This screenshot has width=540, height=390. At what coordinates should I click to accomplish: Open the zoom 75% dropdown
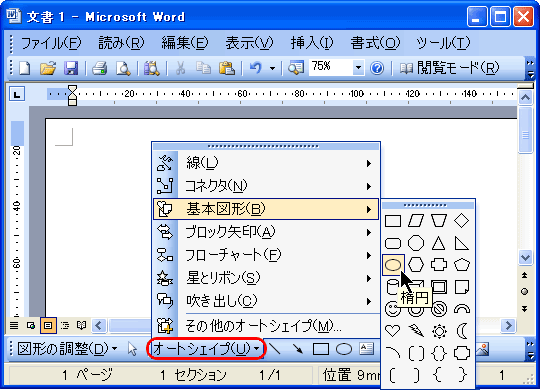click(x=358, y=68)
